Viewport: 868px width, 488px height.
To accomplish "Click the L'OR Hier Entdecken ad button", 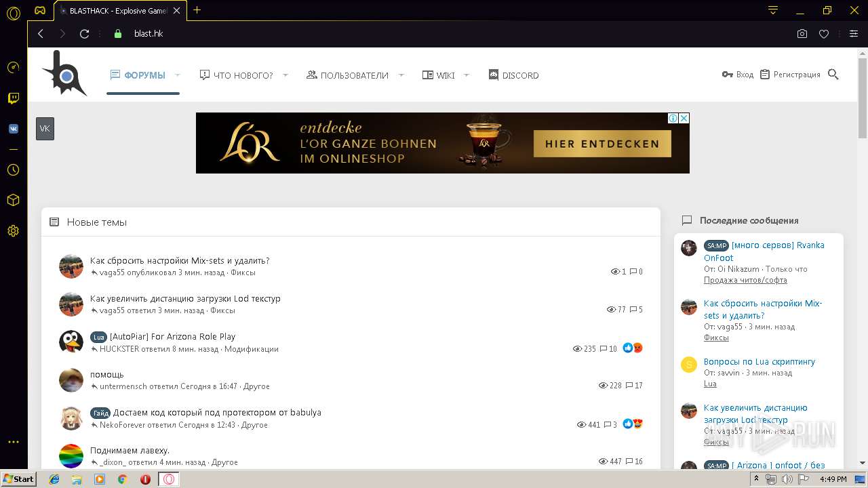I will pos(602,144).
